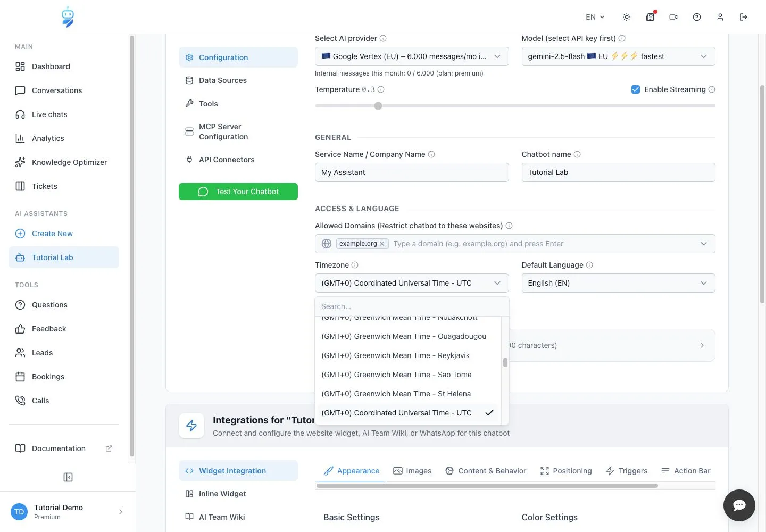Open the Model dropdown showing gemini-2.5-flash

(x=618, y=56)
